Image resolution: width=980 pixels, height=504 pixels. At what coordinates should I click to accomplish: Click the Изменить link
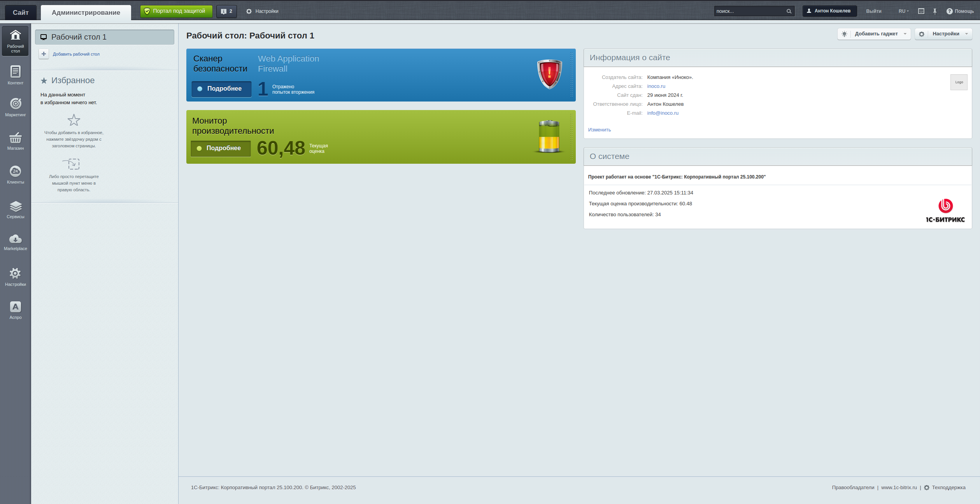599,130
